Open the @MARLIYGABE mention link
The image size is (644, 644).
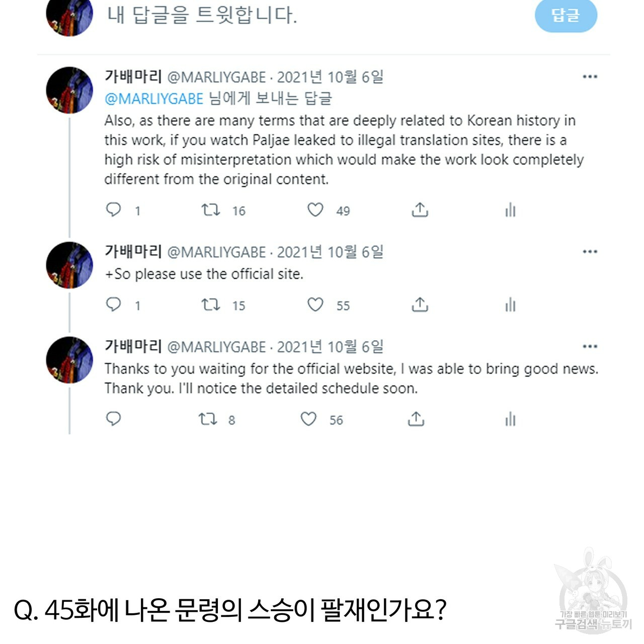point(154,98)
